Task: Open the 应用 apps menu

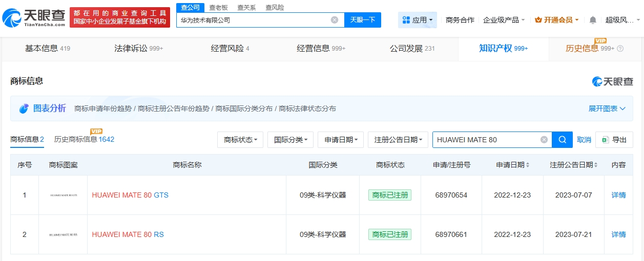Action: (417, 20)
